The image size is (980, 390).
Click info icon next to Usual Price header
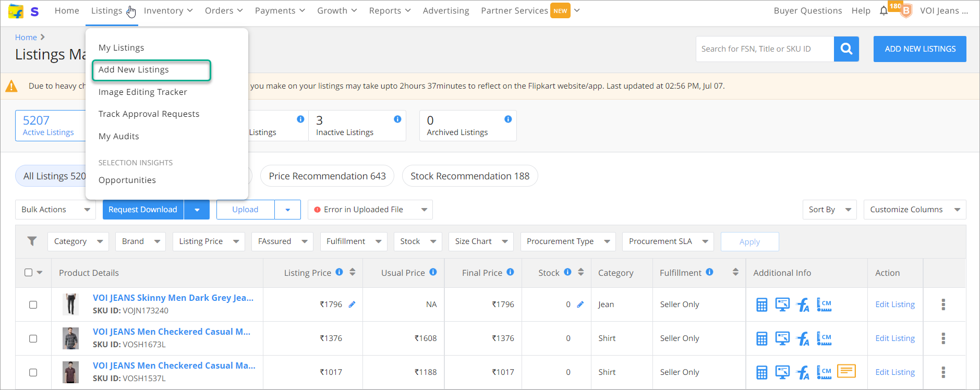[433, 272]
